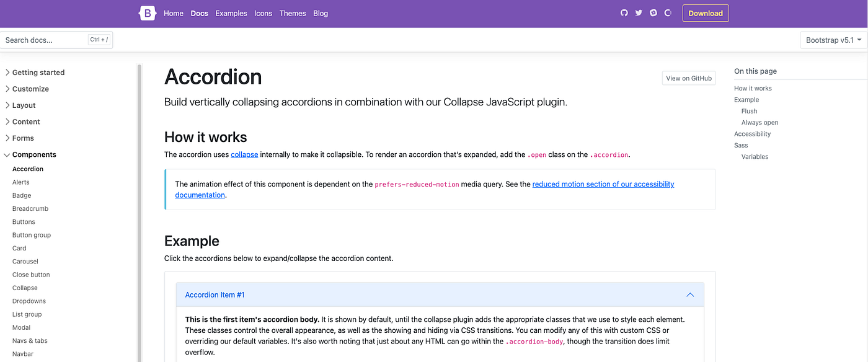Click the View on GitHub button
868x362 pixels.
pyautogui.click(x=688, y=77)
